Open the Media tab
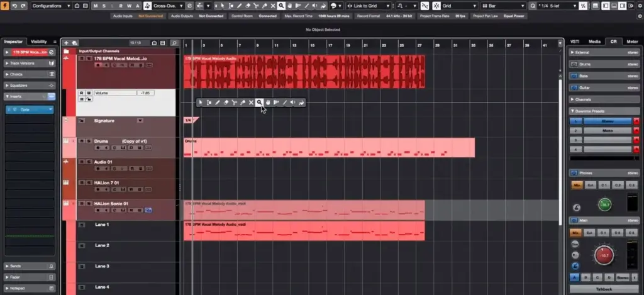Screen dimensions: 644x295 tap(594, 42)
